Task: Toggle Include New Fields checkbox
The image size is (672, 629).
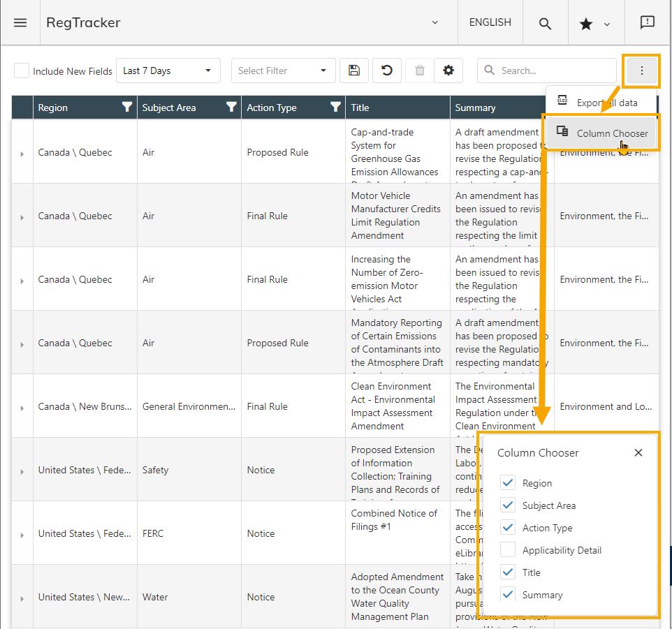Action: [22, 71]
